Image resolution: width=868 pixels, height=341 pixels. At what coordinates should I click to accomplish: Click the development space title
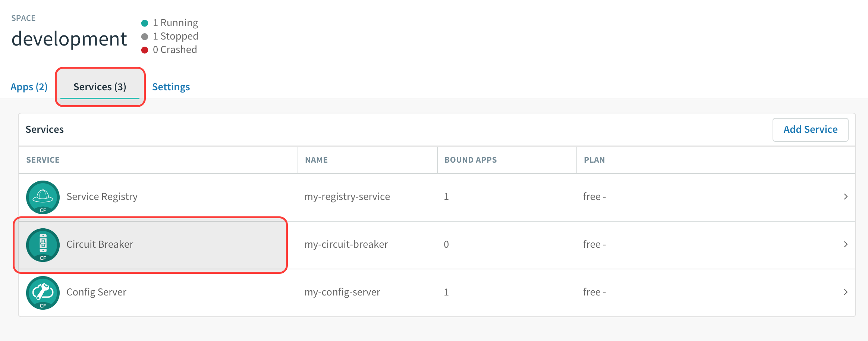point(69,39)
